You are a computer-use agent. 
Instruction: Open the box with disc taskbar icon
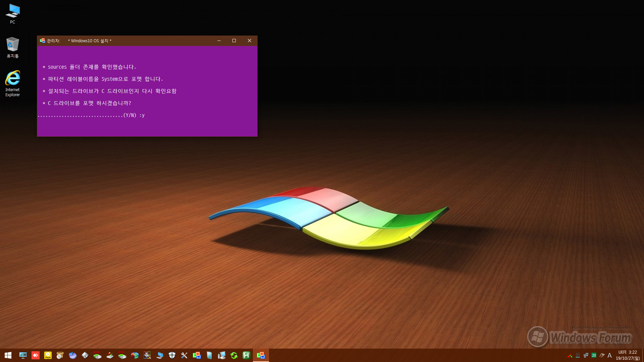[x=60, y=355]
